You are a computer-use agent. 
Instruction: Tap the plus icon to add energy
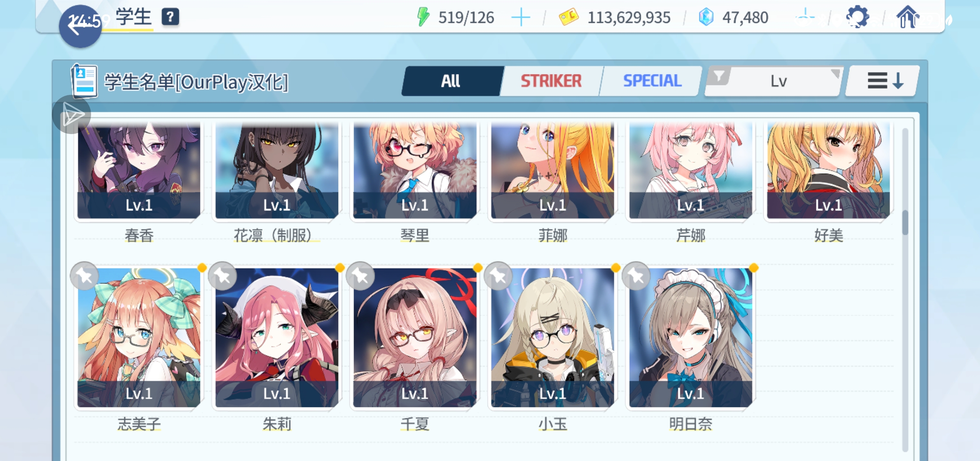521,18
